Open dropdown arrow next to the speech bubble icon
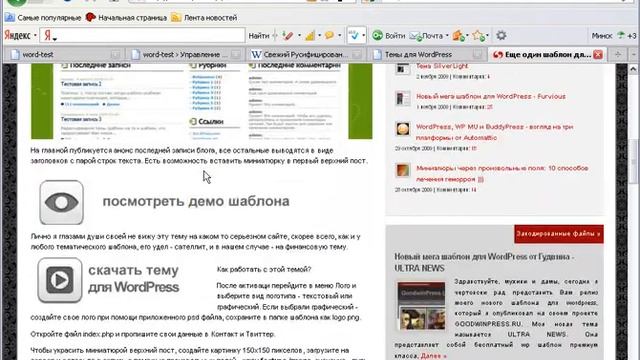This screenshot has width=640, height=360. [340, 36]
